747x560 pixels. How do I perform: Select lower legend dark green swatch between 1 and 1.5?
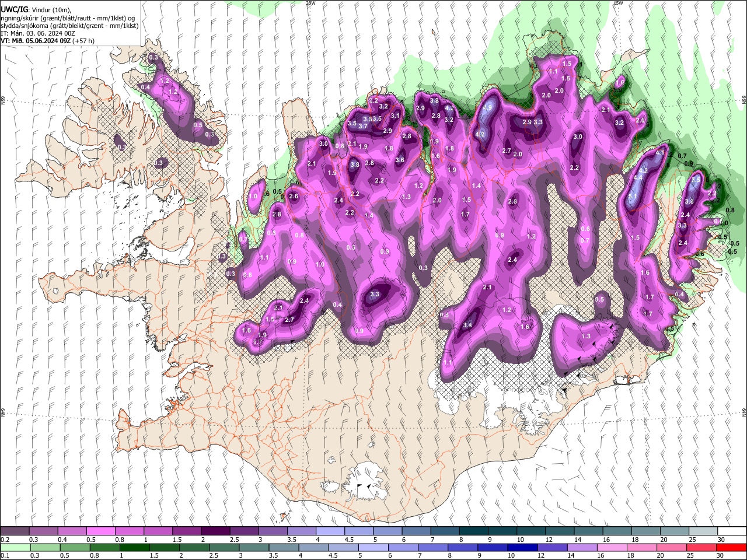point(134,547)
